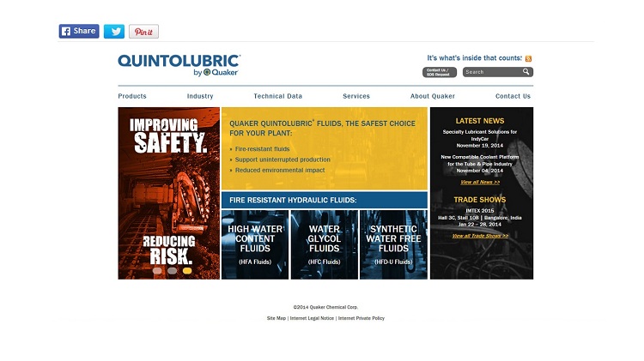Screen dimensions: 644x361
Task: Click the Twitter bird share button
Action: click(114, 31)
